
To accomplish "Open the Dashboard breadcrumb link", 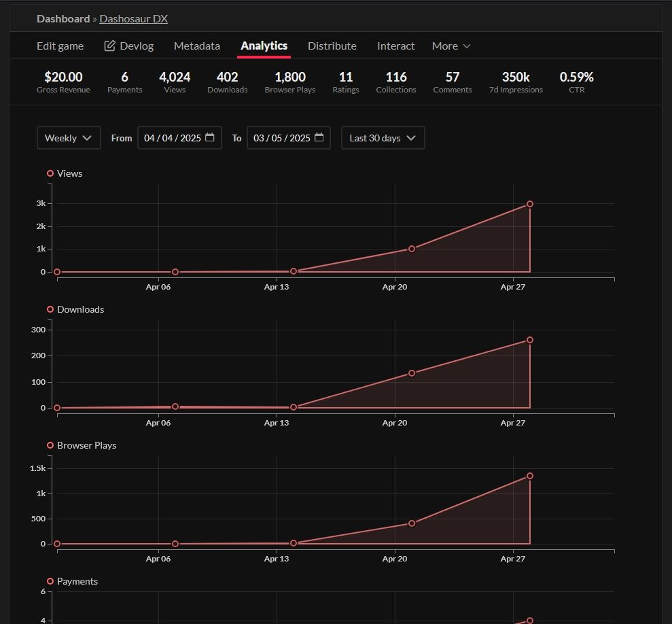I will point(63,19).
